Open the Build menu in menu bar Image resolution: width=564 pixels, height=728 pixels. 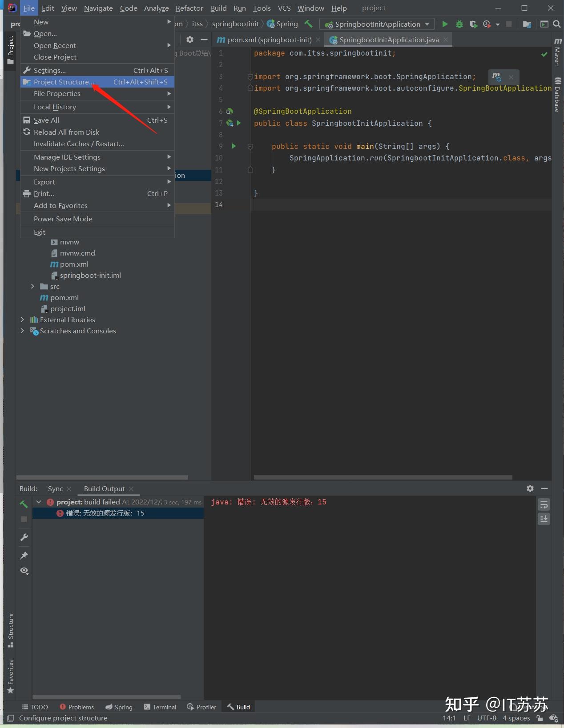tap(218, 8)
